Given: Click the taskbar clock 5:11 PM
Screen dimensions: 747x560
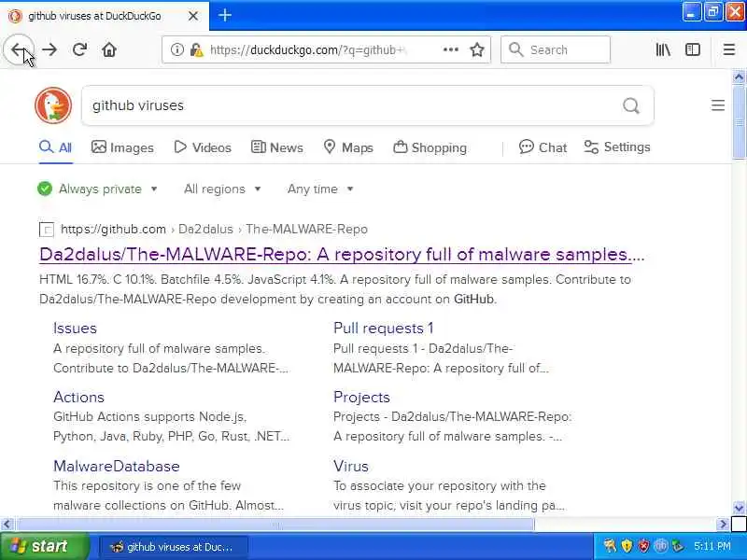Looking at the screenshot, I should click(712, 546).
